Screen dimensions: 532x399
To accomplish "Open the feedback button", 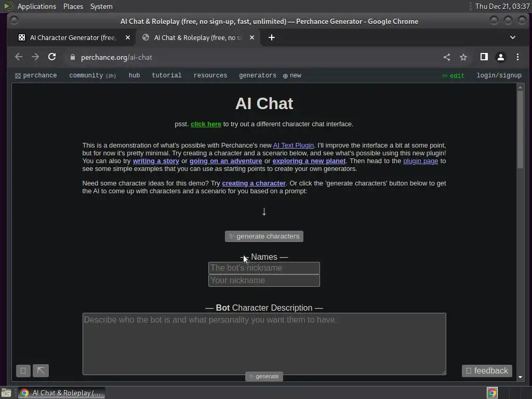I will point(487,370).
